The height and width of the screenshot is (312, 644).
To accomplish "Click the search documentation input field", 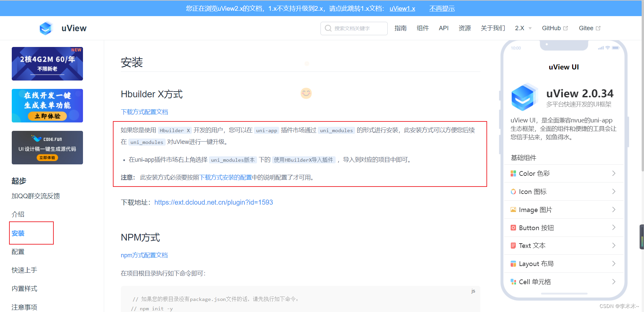I will click(354, 29).
